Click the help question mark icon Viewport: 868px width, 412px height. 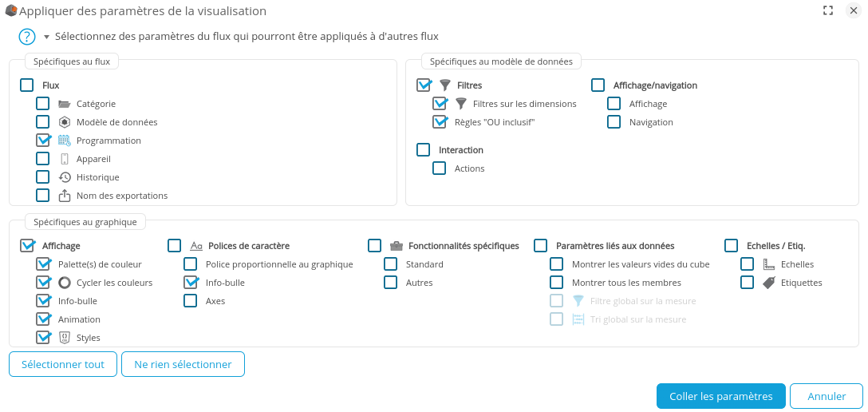27,37
